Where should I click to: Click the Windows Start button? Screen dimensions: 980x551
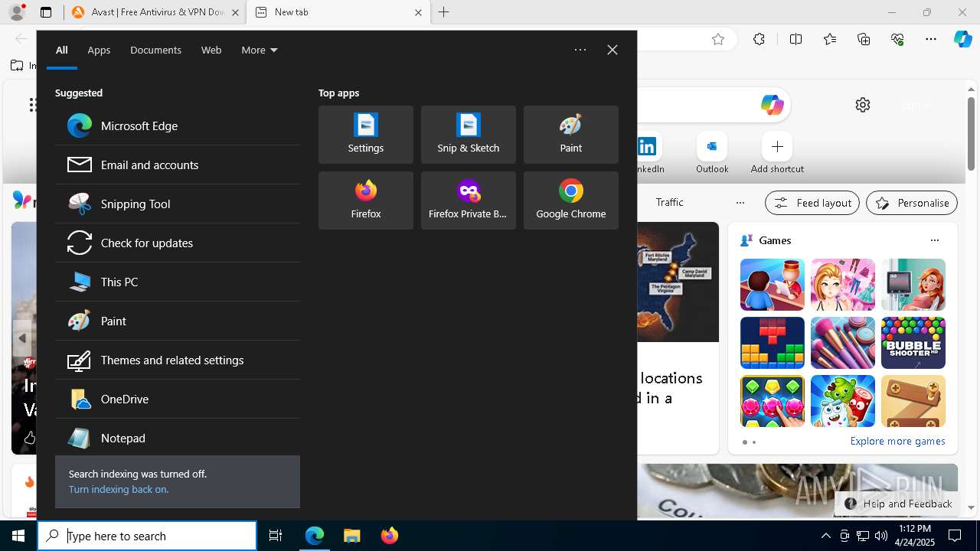18,536
